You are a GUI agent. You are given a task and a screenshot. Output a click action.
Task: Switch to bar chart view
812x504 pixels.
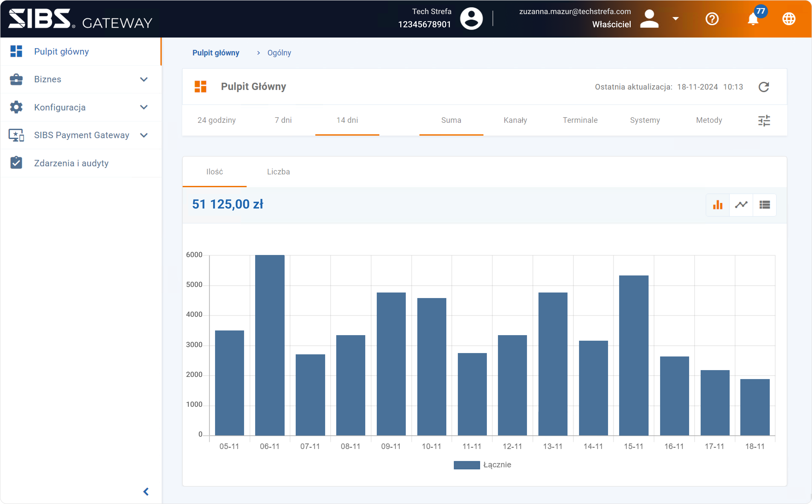[718, 205]
